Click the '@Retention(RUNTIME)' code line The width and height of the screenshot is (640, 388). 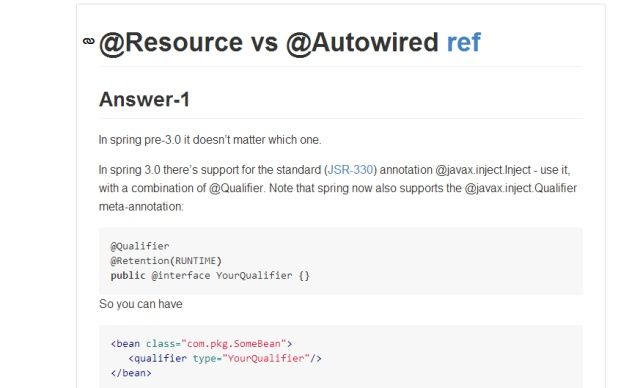tap(166, 261)
